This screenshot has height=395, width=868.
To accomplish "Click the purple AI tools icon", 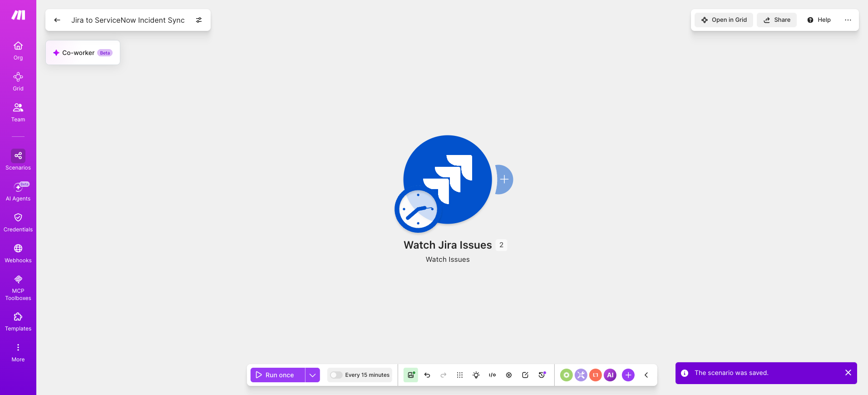I will 610,375.
